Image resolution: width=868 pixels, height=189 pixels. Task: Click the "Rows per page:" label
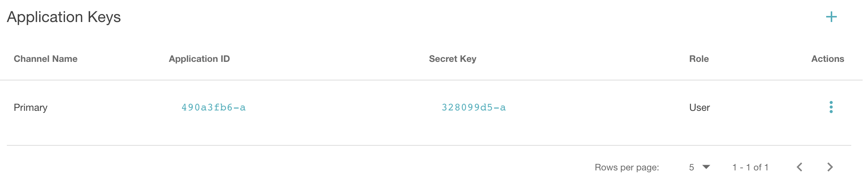(627, 167)
